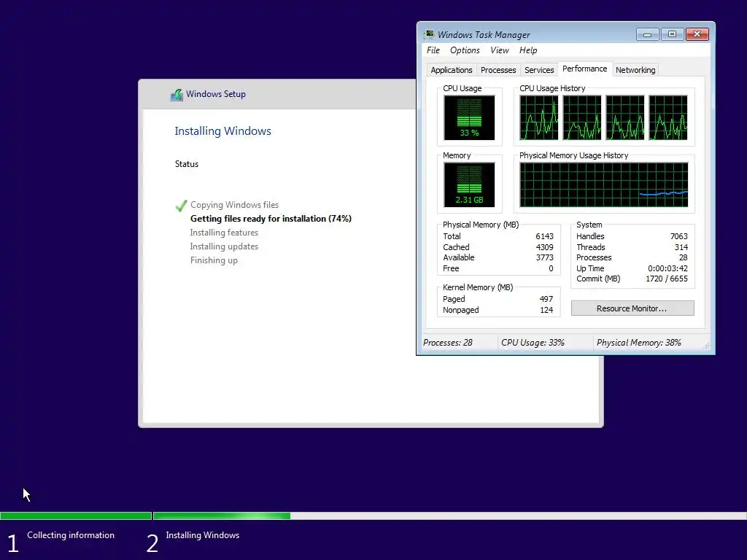
Task: Click the Physical Memory Usage History graph
Action: pyautogui.click(x=603, y=184)
